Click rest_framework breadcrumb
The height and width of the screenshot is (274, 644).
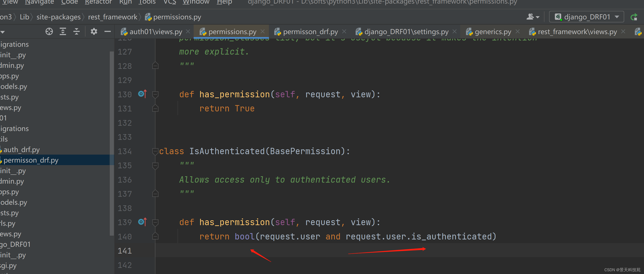[x=112, y=17]
